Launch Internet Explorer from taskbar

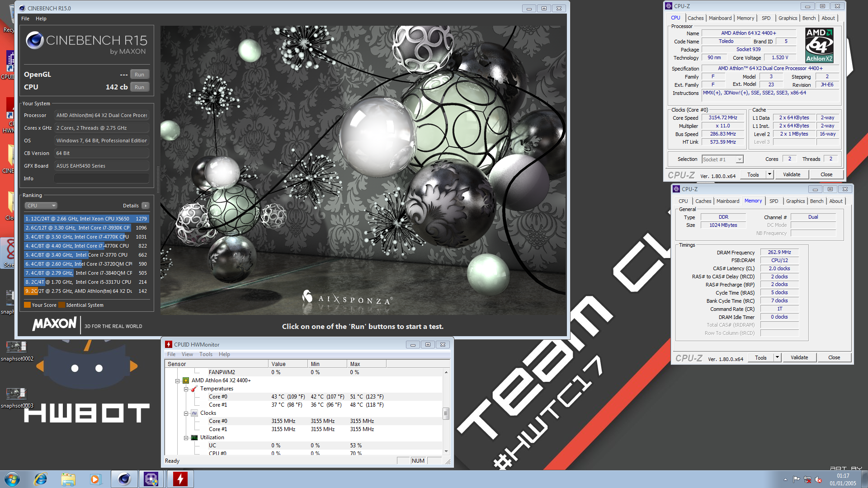pos(41,479)
